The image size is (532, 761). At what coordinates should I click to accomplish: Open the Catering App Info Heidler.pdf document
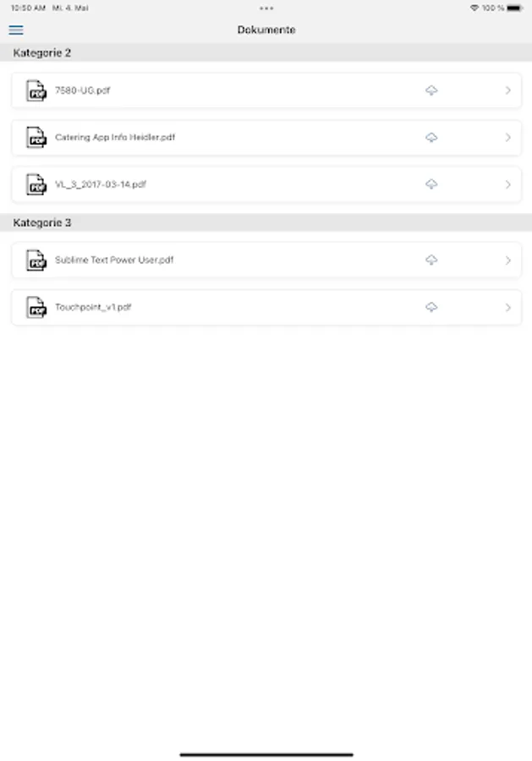coord(115,137)
